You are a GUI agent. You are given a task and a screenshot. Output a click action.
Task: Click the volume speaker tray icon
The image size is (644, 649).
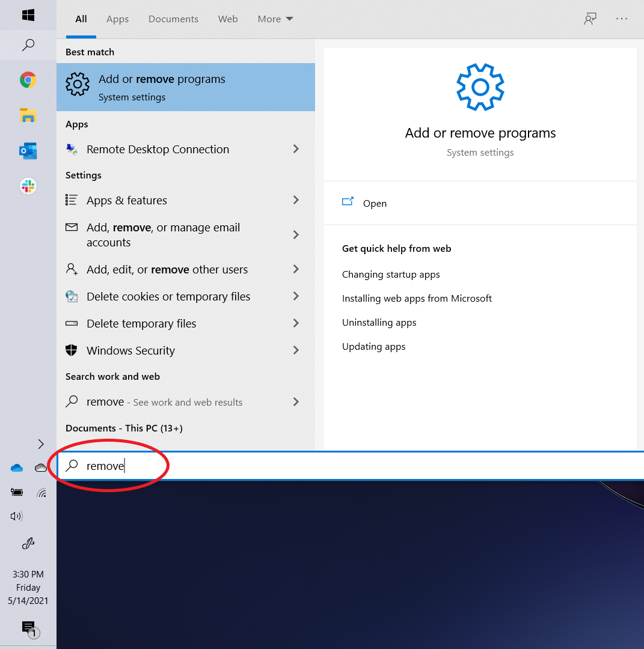point(16,516)
